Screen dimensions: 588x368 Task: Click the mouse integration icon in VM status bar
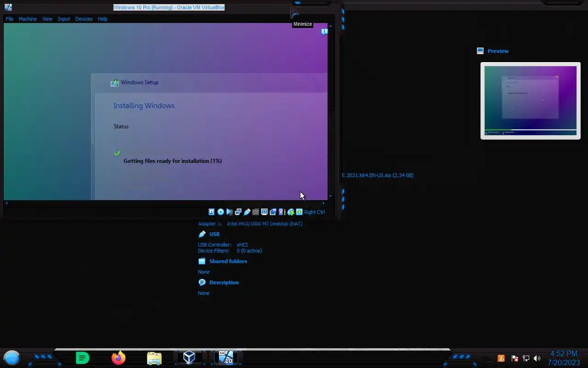(x=290, y=212)
